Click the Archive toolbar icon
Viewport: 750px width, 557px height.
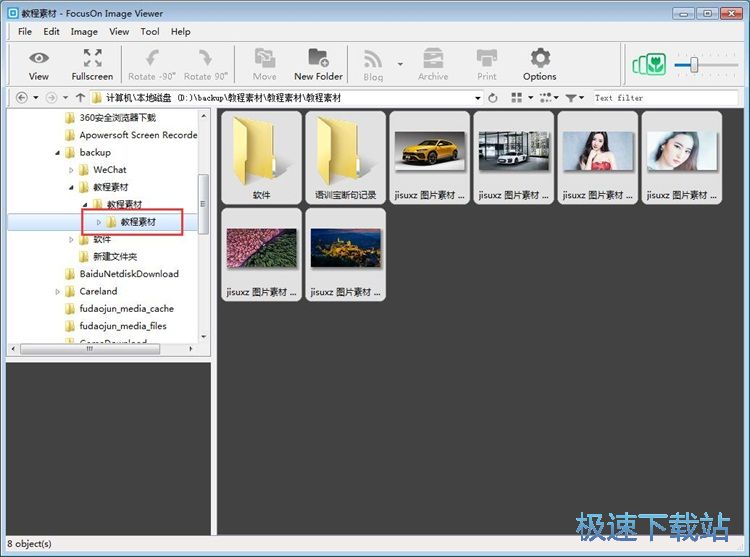[433, 64]
